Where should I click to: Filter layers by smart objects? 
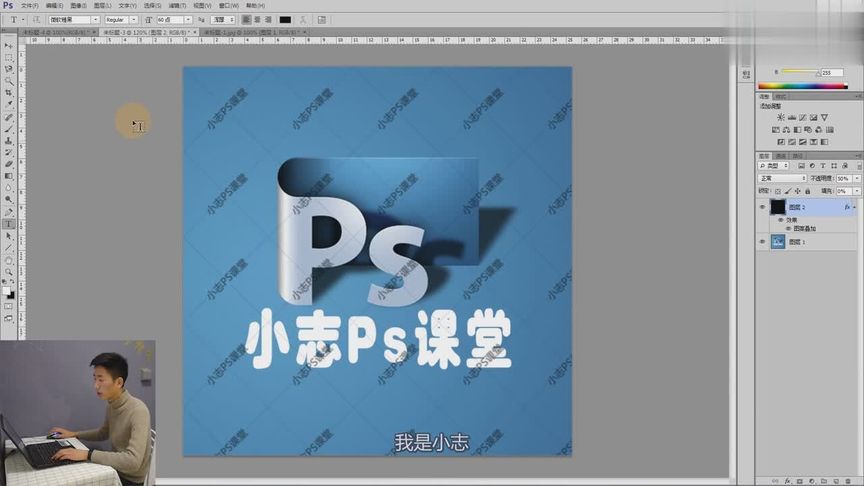845,166
